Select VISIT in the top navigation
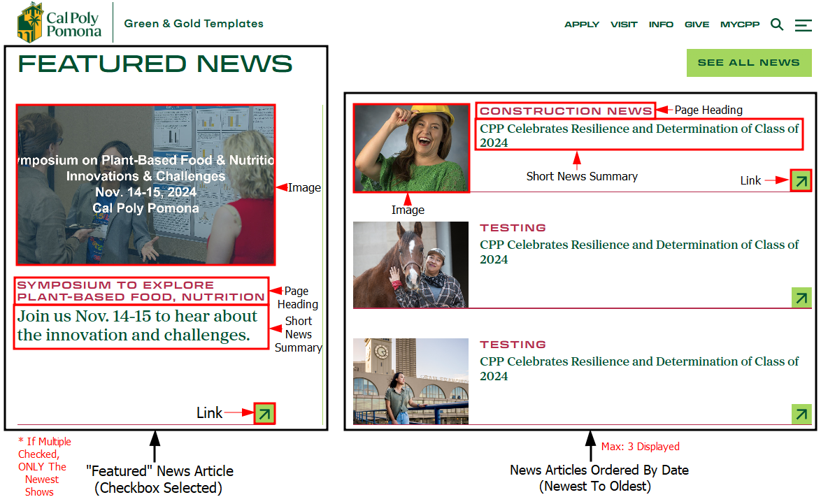The height and width of the screenshot is (504, 828). click(624, 24)
